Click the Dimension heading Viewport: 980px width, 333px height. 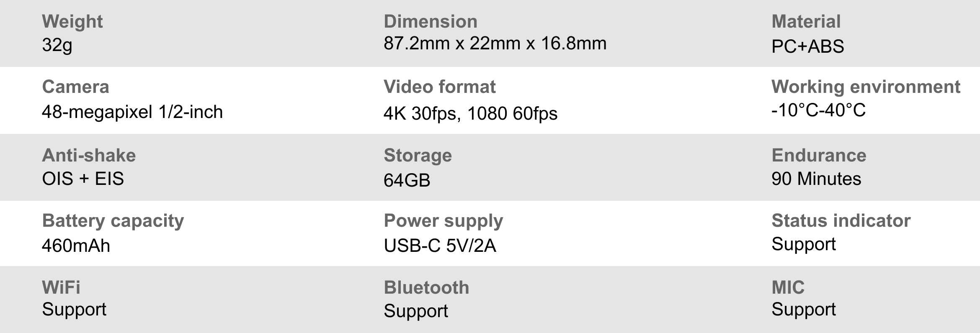pos(430,22)
